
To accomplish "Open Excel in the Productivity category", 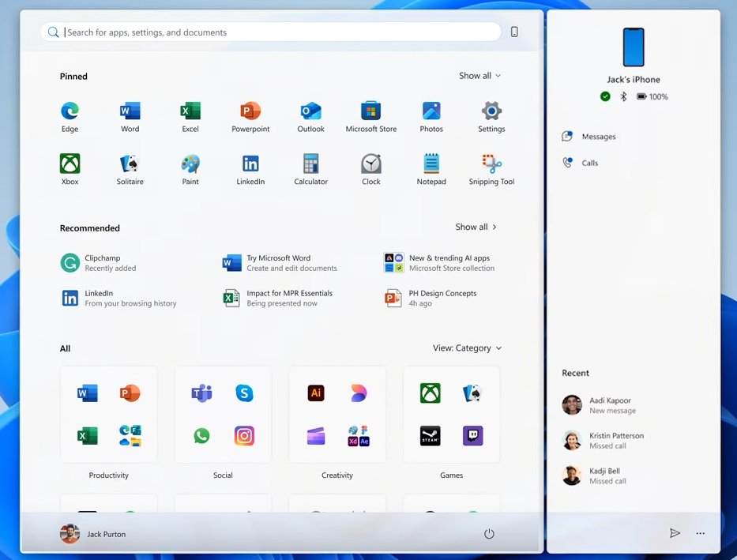I will 88,435.
